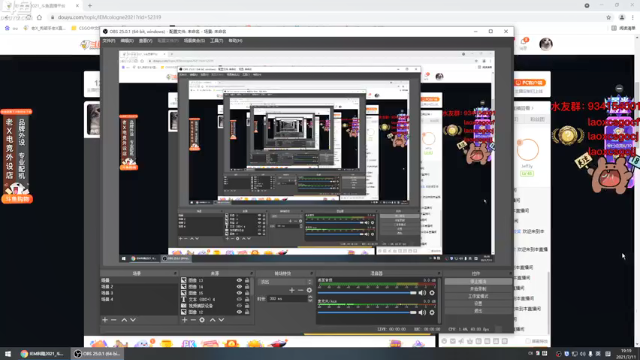Screen dimensions: 640x360
Task: Toggle visibility of 视频捕获设备 source
Action: click(239, 305)
